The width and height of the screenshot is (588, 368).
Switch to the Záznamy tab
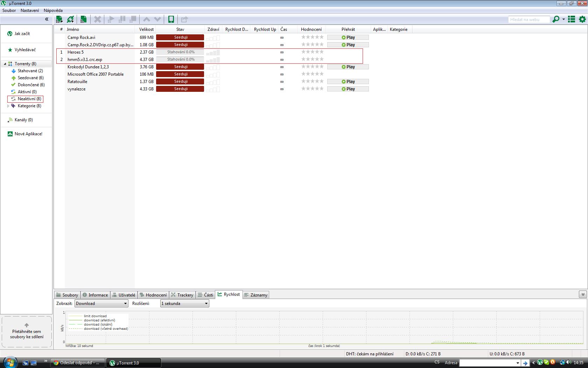coord(256,295)
